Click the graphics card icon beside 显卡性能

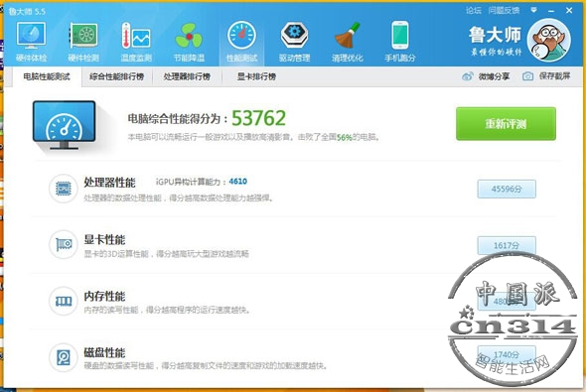pos(64,244)
